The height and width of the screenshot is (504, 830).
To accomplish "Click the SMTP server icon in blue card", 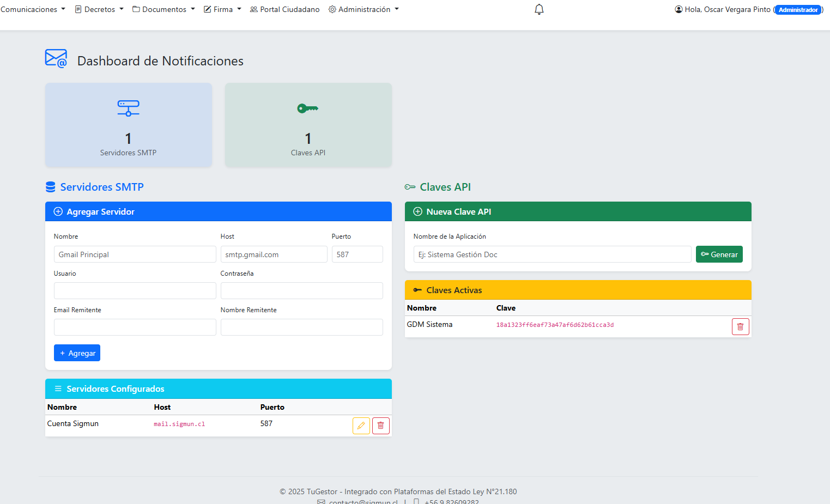I will [128, 108].
